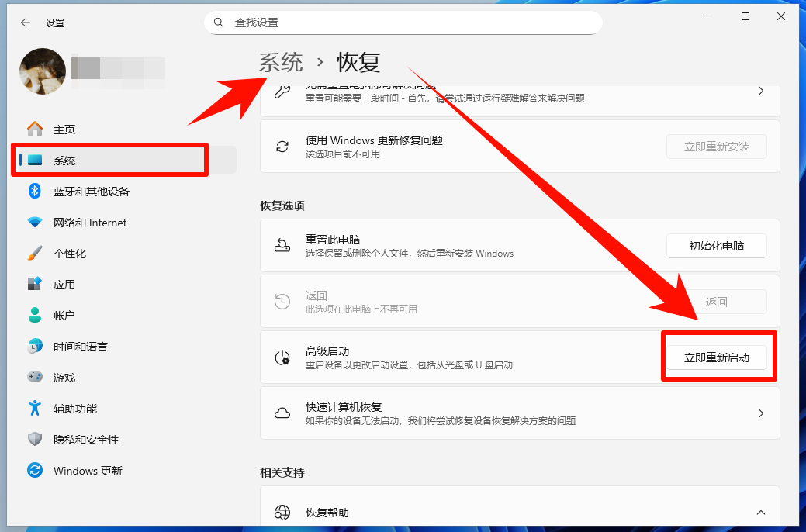Open the user profile avatar

tap(43, 71)
